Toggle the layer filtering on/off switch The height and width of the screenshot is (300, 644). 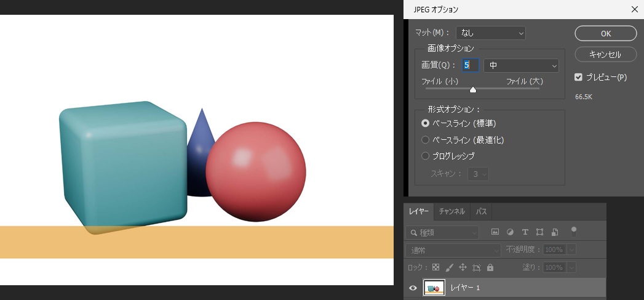[574, 231]
